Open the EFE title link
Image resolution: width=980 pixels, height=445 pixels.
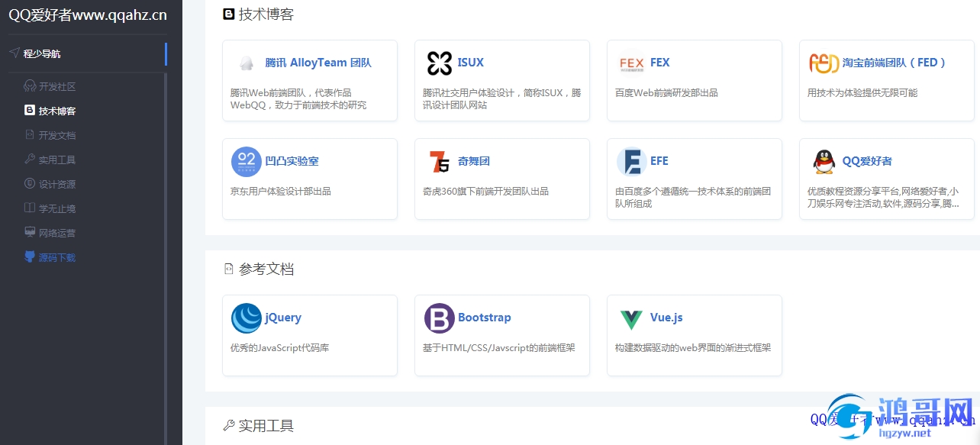[659, 161]
